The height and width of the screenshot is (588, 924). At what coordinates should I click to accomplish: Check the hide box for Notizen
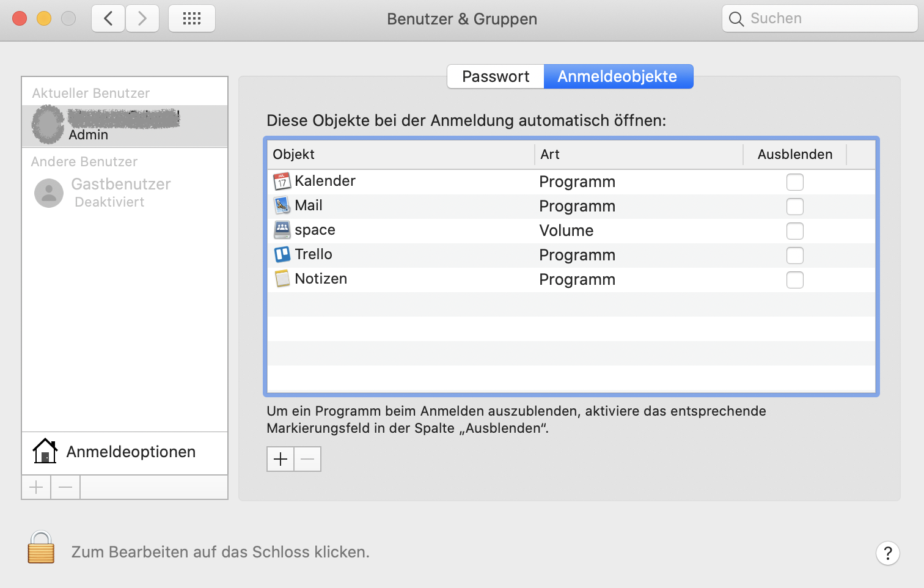[794, 280]
